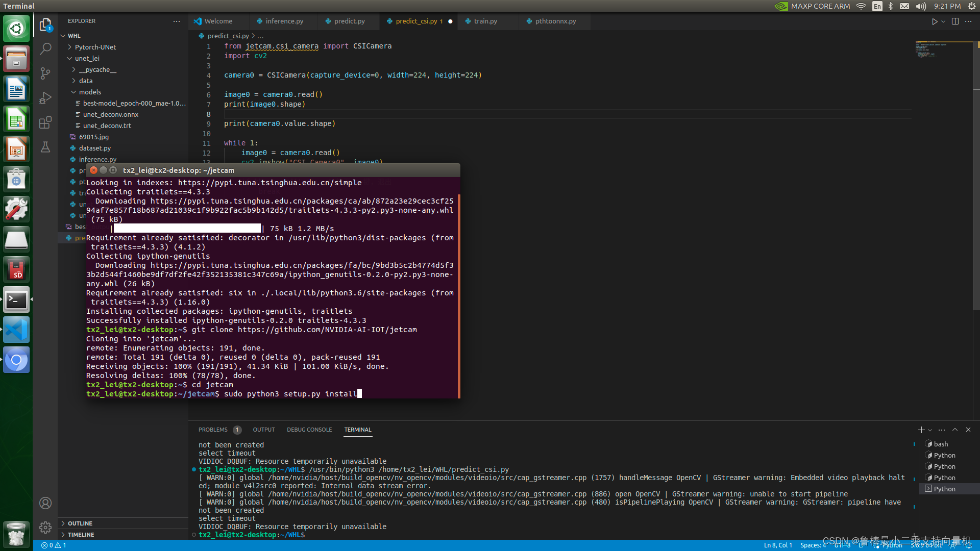The width and height of the screenshot is (980, 551).
Task: Open the sound volume indicator
Action: pos(921,6)
